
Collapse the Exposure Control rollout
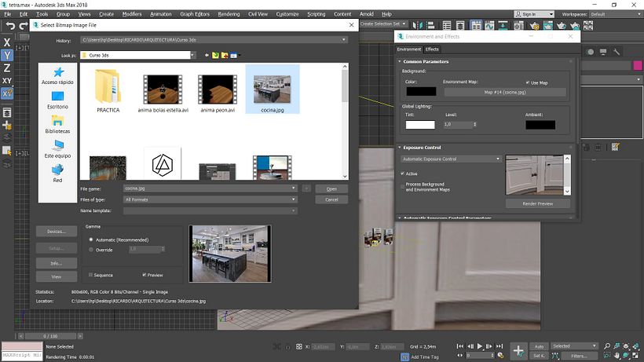click(399, 148)
